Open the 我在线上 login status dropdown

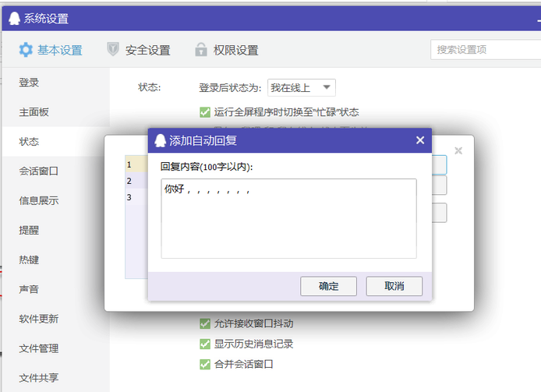[x=301, y=87]
